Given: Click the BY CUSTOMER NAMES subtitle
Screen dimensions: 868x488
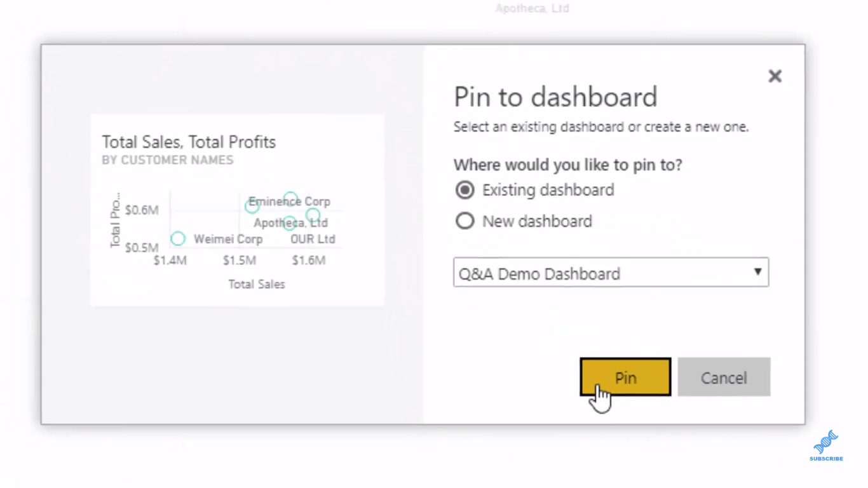Looking at the screenshot, I should click(168, 160).
